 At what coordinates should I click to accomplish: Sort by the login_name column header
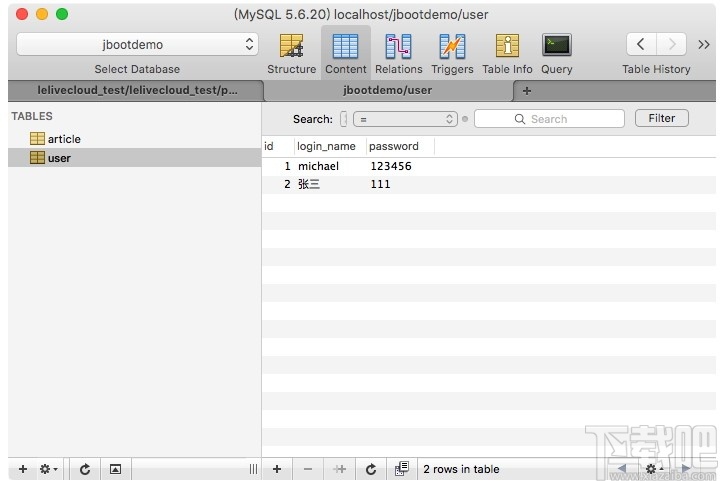[330, 146]
